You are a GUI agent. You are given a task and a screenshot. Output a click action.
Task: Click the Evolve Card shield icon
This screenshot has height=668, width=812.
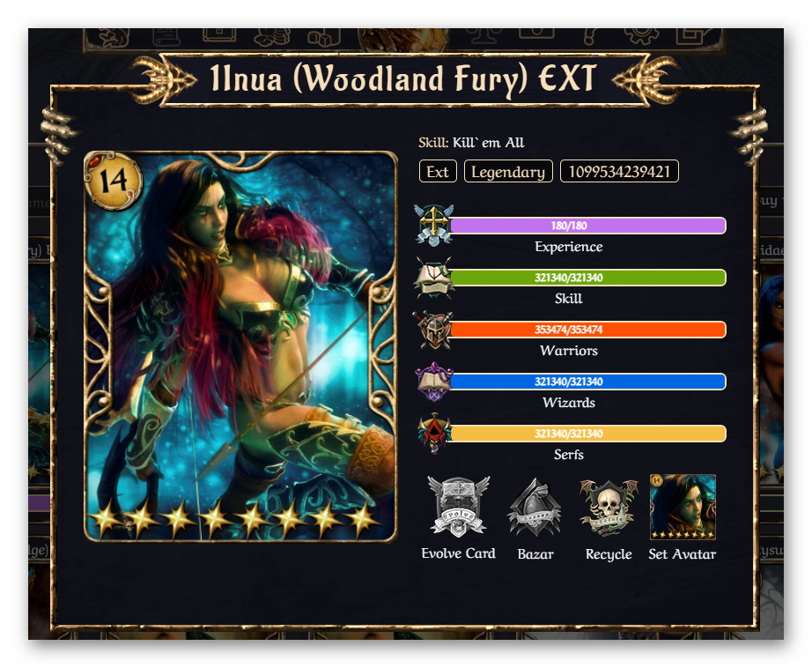click(x=458, y=507)
